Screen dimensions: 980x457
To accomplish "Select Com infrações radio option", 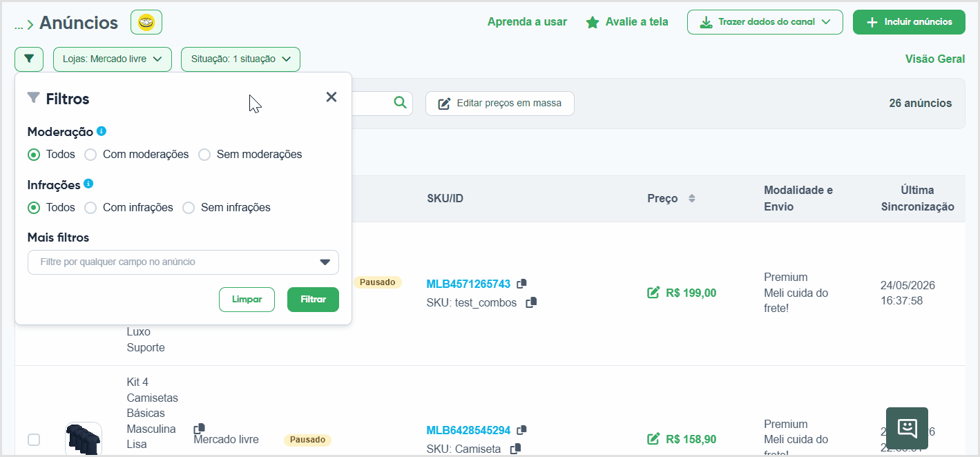I will click(x=90, y=208).
